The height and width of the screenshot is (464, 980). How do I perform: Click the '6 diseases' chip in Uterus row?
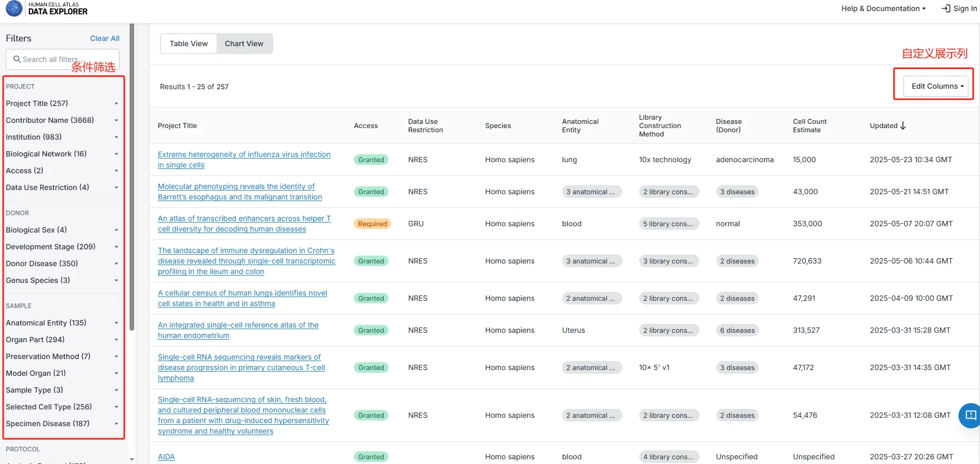click(737, 330)
